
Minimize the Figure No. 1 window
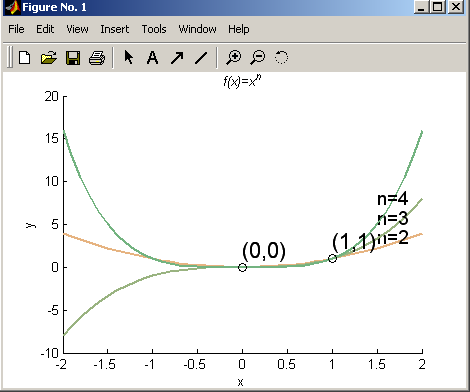[x=421, y=7]
